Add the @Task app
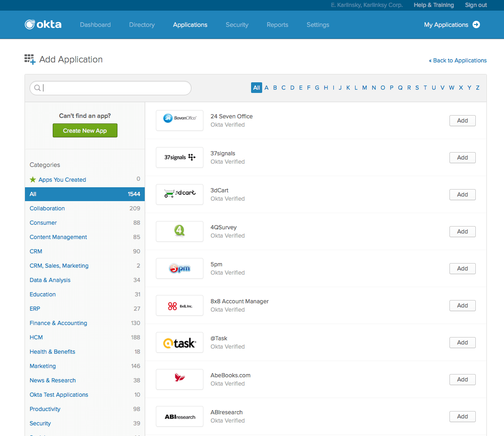 point(462,343)
